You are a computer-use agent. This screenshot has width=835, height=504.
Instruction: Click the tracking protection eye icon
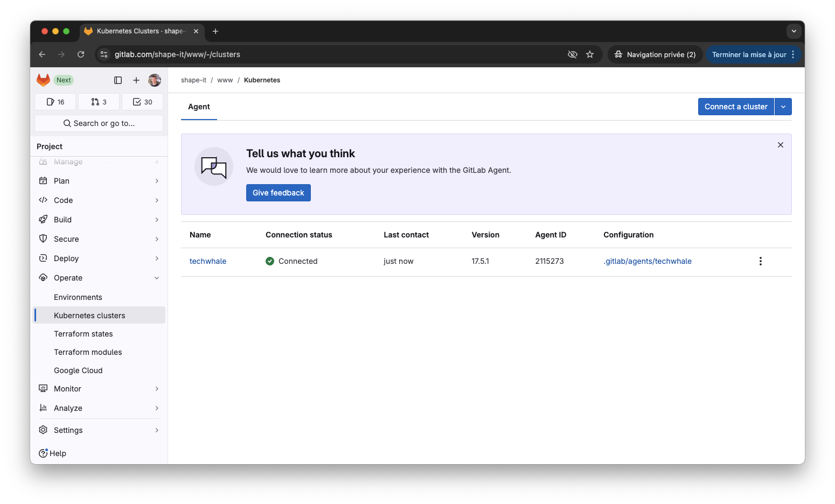pyautogui.click(x=573, y=54)
